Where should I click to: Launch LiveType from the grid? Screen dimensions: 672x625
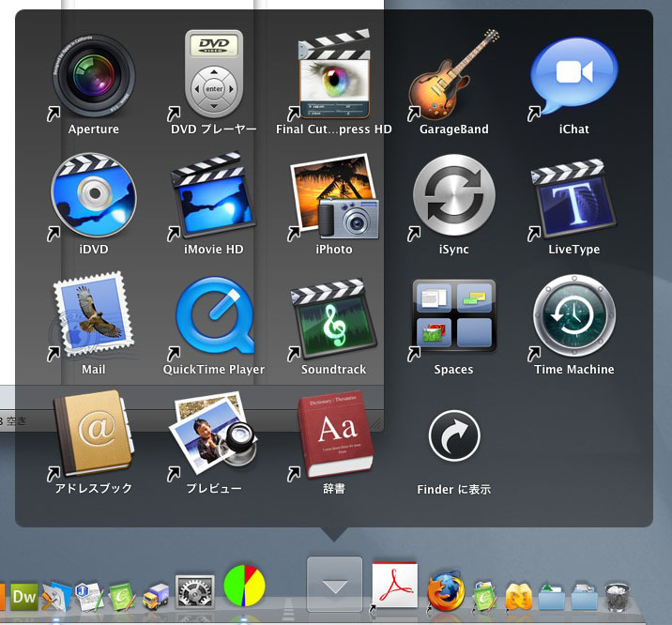coord(573,198)
